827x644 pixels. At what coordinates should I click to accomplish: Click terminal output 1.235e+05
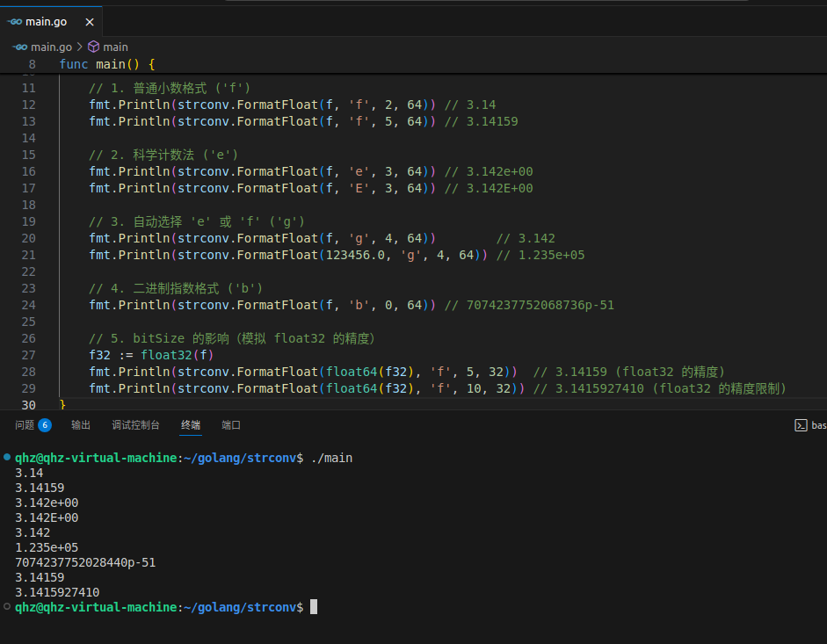[47, 547]
